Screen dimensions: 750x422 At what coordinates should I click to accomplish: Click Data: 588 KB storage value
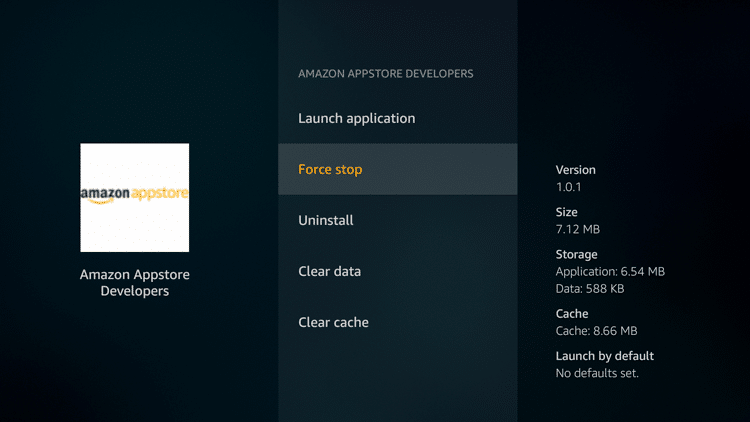tap(590, 289)
